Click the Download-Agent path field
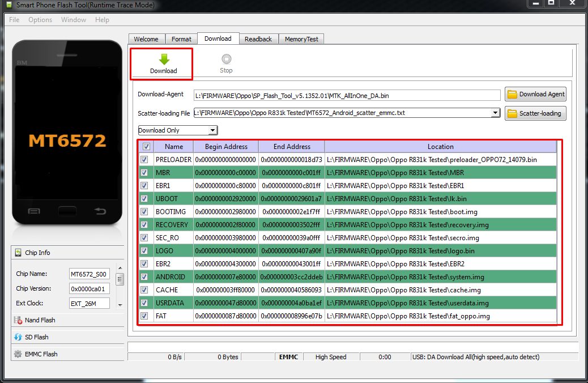588x383 pixels. pos(347,95)
